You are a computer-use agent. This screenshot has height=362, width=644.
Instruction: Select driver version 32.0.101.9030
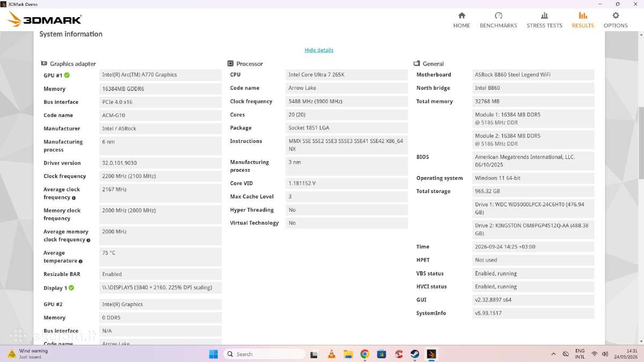(160, 163)
